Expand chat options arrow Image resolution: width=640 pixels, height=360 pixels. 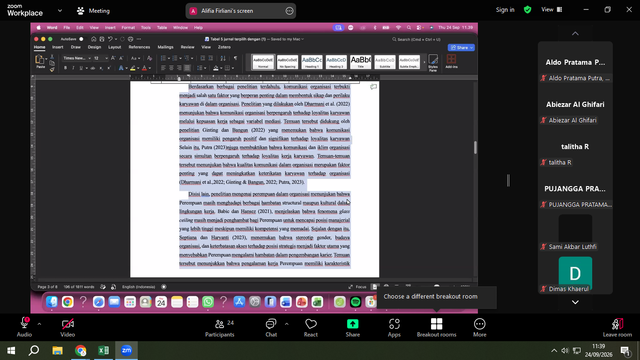click(x=287, y=324)
